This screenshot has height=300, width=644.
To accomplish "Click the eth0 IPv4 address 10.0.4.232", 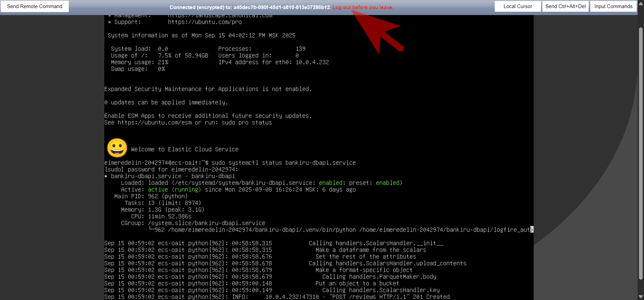I will pyautogui.click(x=312, y=62).
